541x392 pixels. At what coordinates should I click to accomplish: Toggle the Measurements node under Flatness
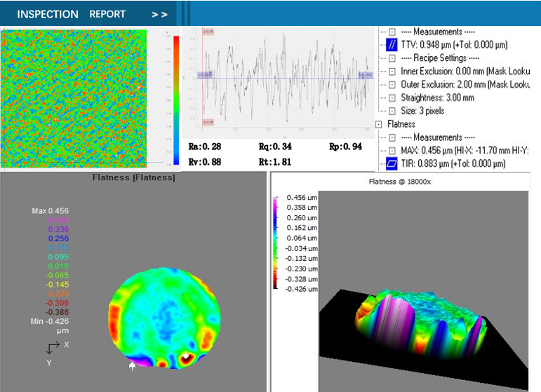(x=392, y=137)
